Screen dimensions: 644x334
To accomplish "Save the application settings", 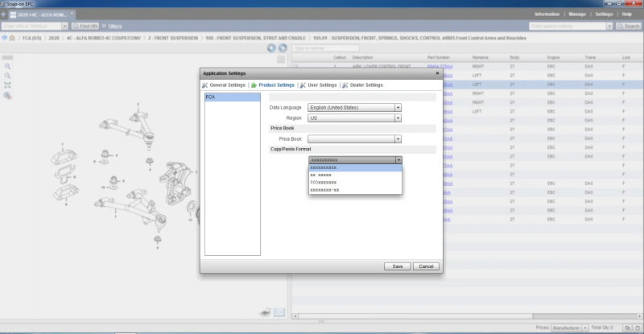I will click(397, 266).
